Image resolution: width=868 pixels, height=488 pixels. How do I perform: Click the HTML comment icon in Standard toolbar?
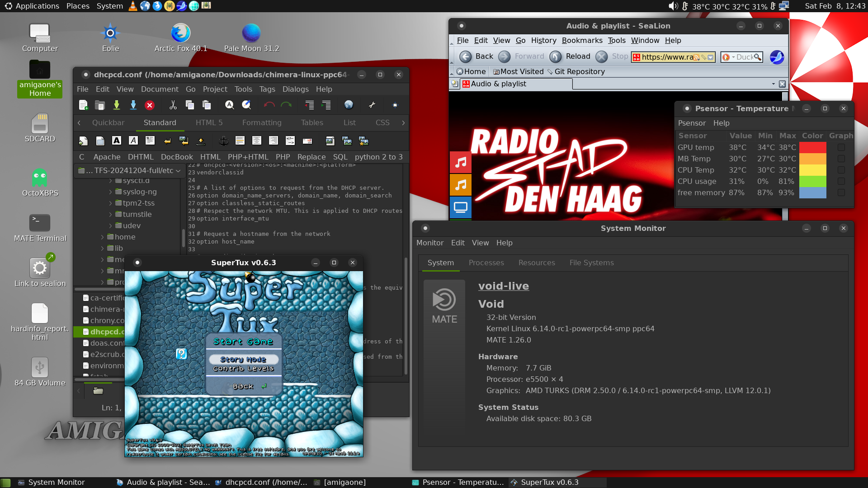tap(290, 141)
